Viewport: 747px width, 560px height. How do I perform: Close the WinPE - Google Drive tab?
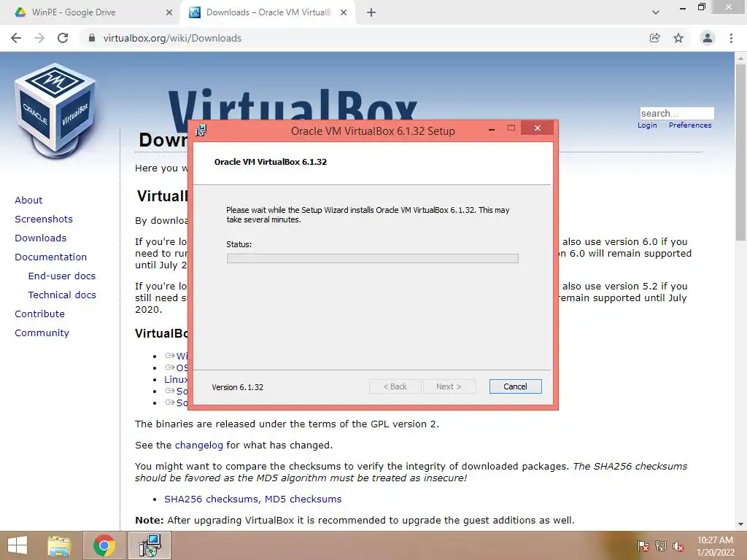click(x=169, y=12)
